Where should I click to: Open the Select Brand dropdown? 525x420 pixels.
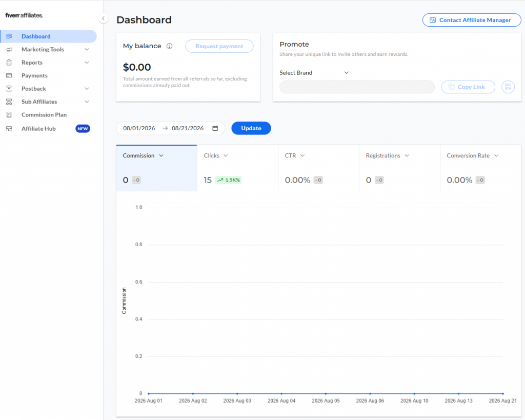point(314,73)
